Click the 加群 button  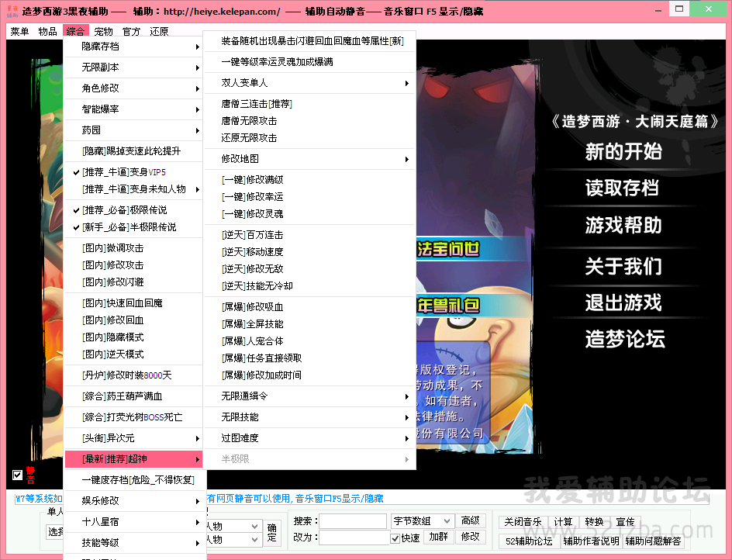click(x=438, y=537)
